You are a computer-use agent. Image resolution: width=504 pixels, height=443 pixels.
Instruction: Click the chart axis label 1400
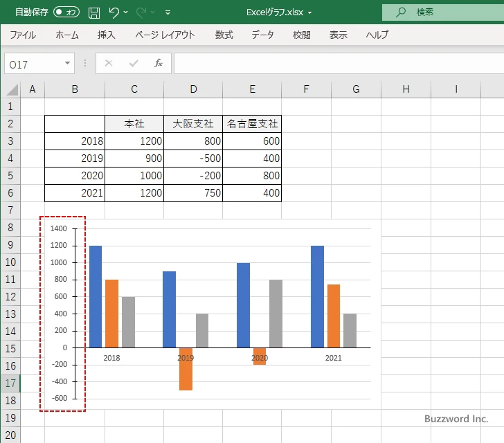[x=58, y=228]
